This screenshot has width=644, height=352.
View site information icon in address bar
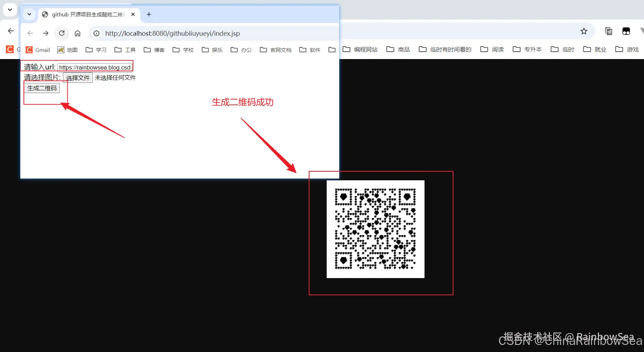pos(96,33)
